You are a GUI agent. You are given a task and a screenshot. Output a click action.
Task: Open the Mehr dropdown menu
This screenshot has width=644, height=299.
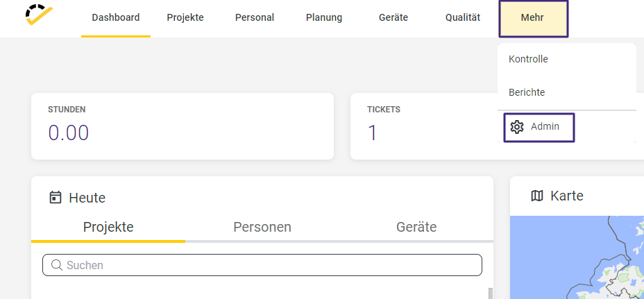[534, 19]
